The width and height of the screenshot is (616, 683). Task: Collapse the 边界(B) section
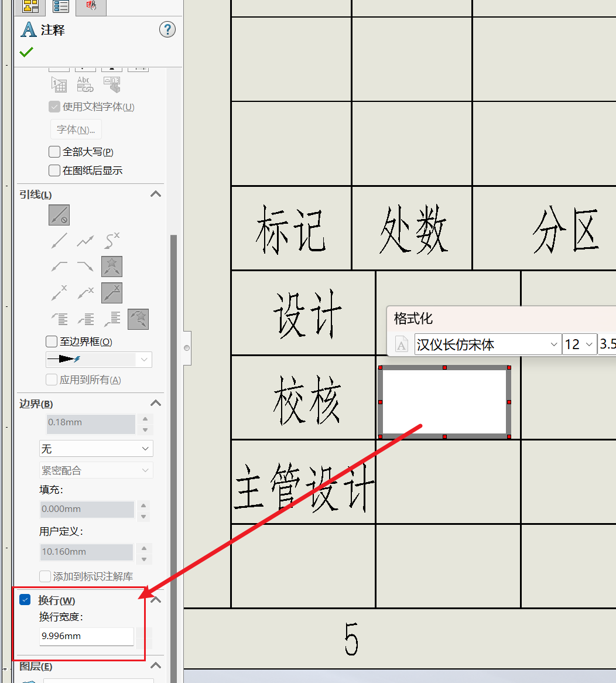tap(156, 404)
